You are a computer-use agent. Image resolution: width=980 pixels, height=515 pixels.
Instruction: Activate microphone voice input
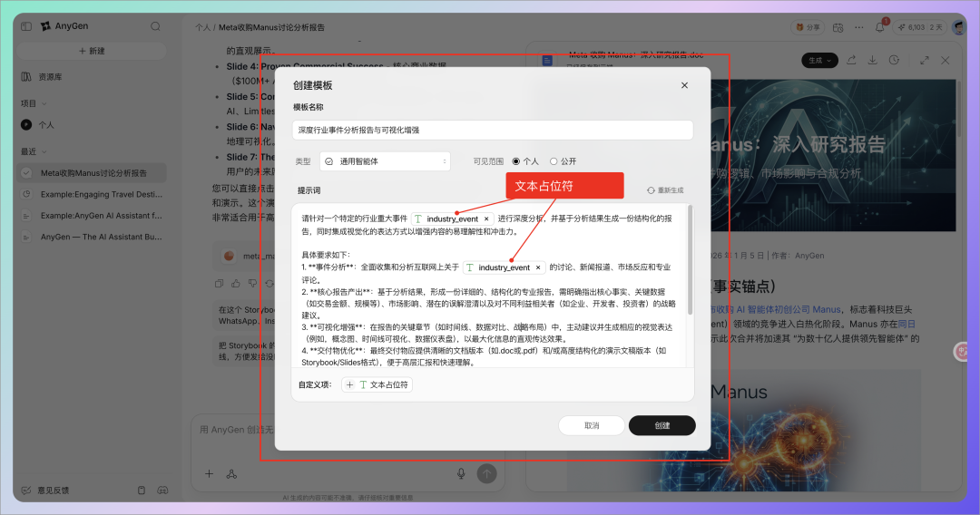[461, 474]
